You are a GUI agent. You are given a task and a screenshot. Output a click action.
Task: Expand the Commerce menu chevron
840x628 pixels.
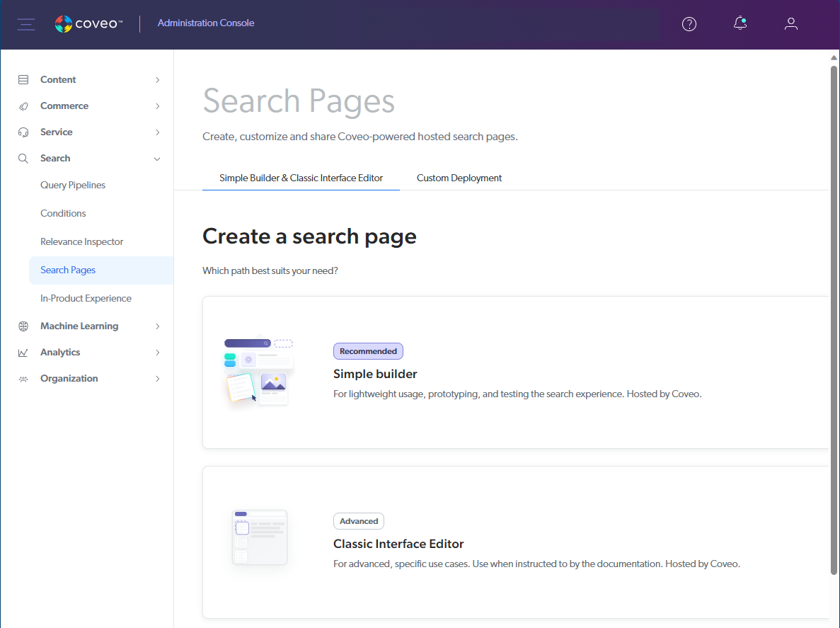(158, 106)
